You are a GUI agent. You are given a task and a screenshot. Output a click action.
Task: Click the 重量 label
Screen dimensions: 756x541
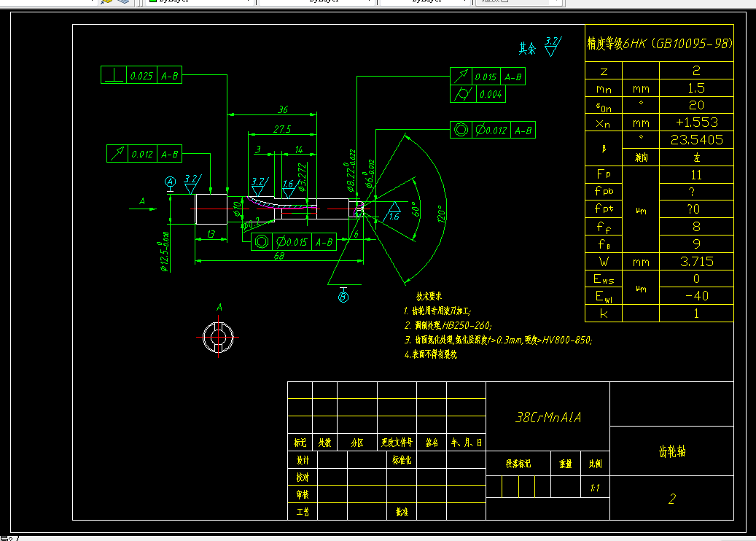click(566, 464)
